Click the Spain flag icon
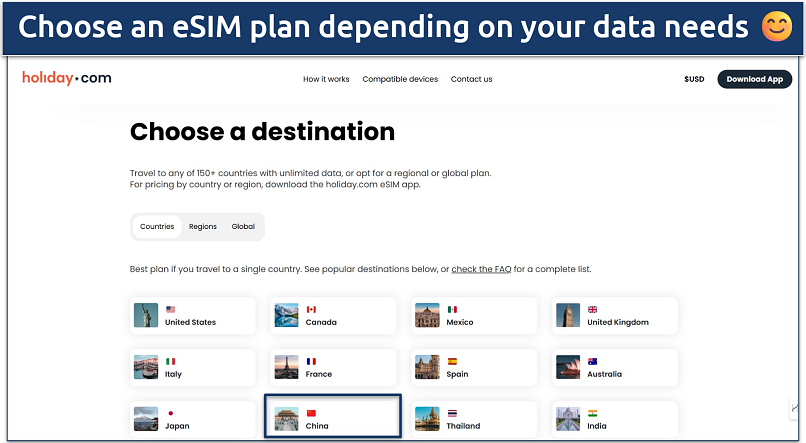Screen dimensions: 806x443 tap(452, 361)
